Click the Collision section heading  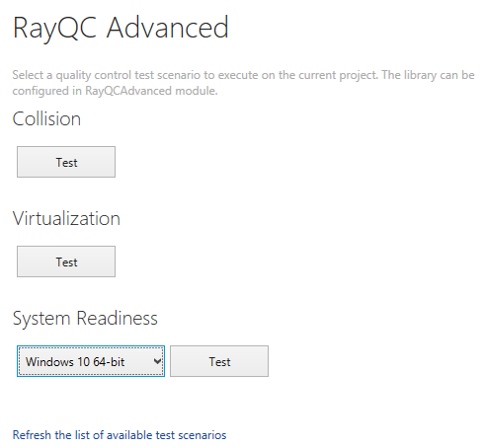tap(46, 118)
